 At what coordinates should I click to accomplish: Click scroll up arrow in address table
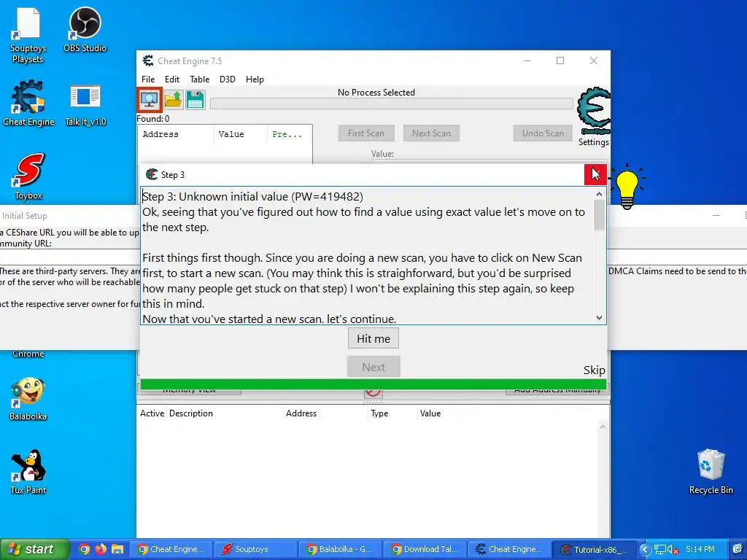tap(603, 427)
